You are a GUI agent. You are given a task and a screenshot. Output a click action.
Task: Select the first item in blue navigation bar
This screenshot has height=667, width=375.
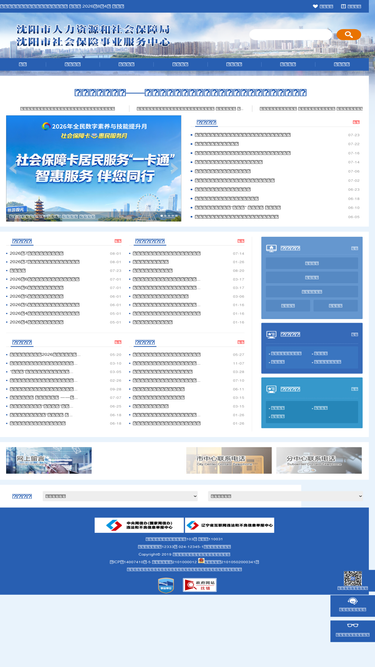pos(23,64)
